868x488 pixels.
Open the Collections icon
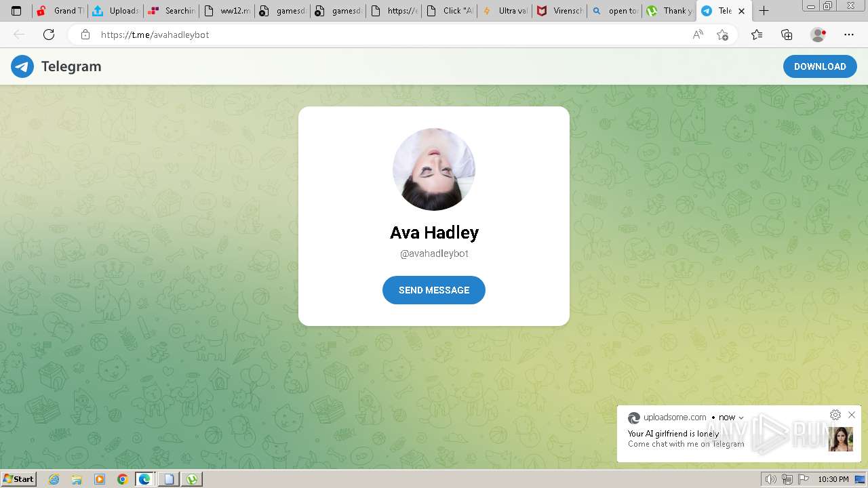pyautogui.click(x=787, y=35)
